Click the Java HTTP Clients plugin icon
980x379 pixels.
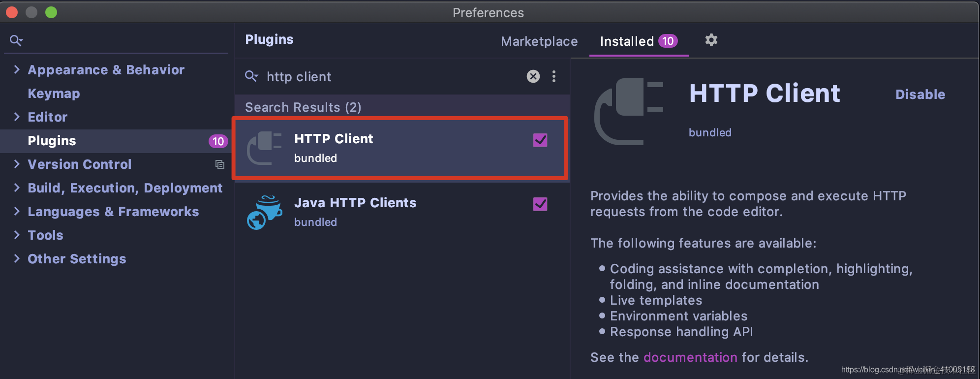264,212
